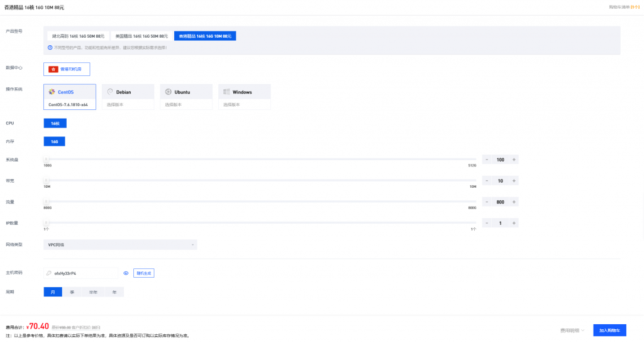This screenshot has height=343, width=644.
Task: Click the Hong Kong flag icon in data center
Action: coord(53,69)
